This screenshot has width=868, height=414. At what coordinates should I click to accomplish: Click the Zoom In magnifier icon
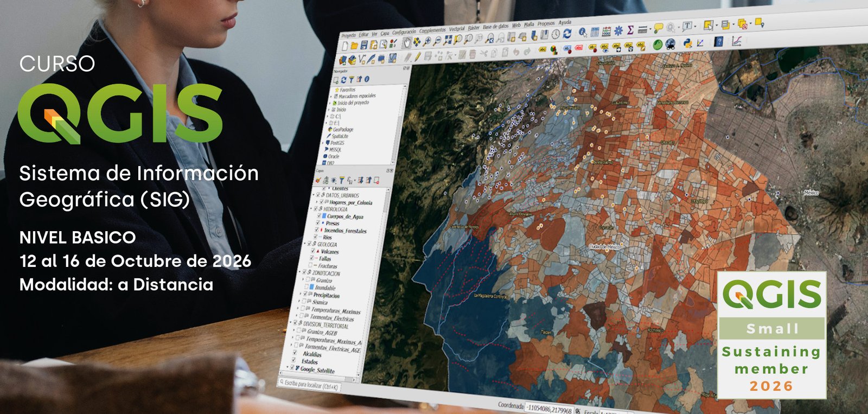(x=427, y=41)
